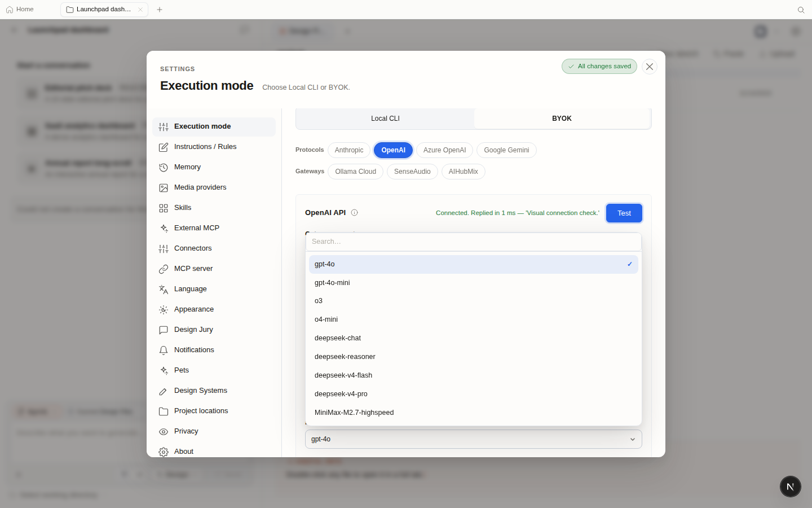Switch to the BYOK mode tab
This screenshot has height=508, width=812.
pos(562,119)
